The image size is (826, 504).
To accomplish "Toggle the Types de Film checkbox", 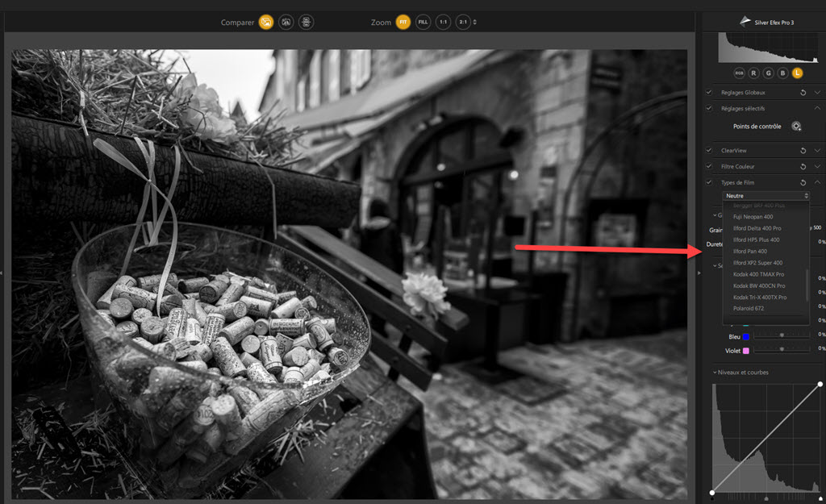I will tap(709, 182).
